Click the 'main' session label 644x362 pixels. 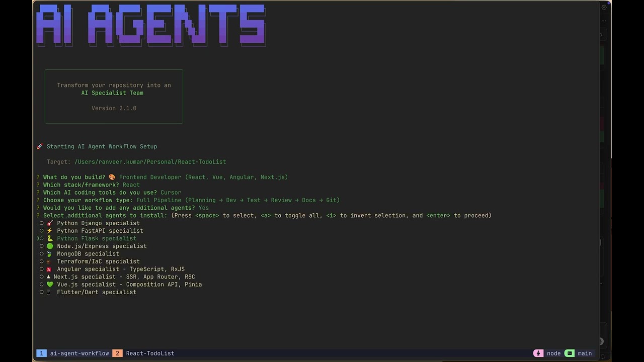(x=585, y=353)
